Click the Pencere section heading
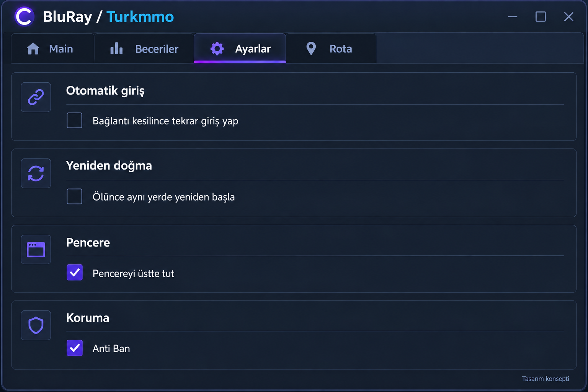 click(x=88, y=243)
